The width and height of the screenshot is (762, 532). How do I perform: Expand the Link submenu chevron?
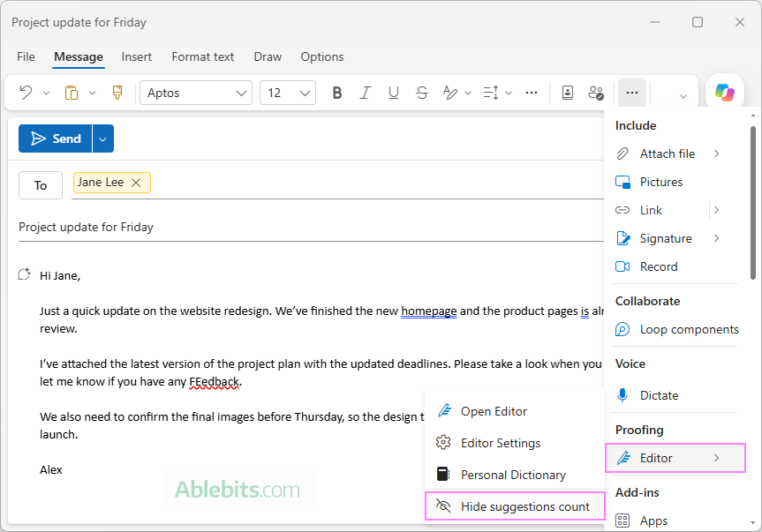[x=717, y=210]
